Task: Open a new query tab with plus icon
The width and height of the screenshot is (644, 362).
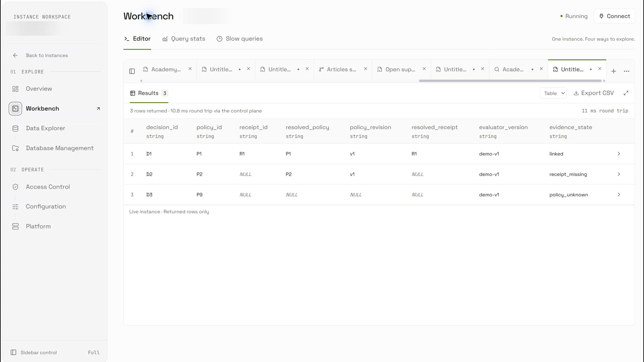Action: point(613,71)
